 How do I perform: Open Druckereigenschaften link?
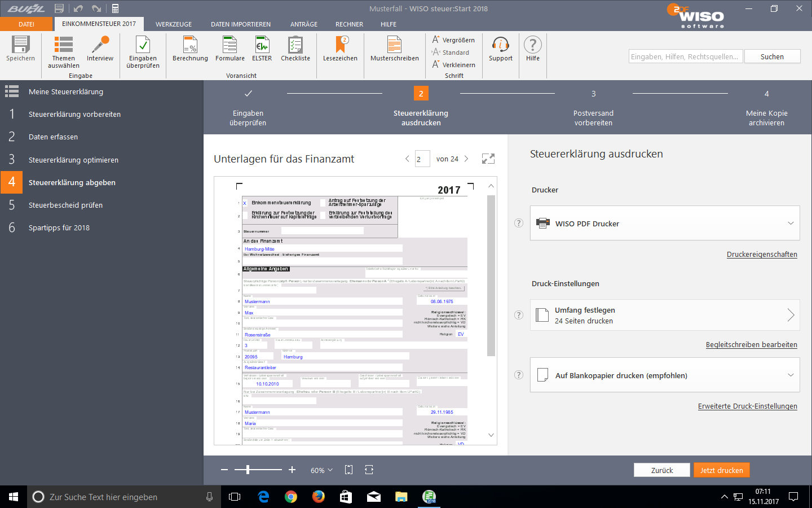(x=762, y=255)
